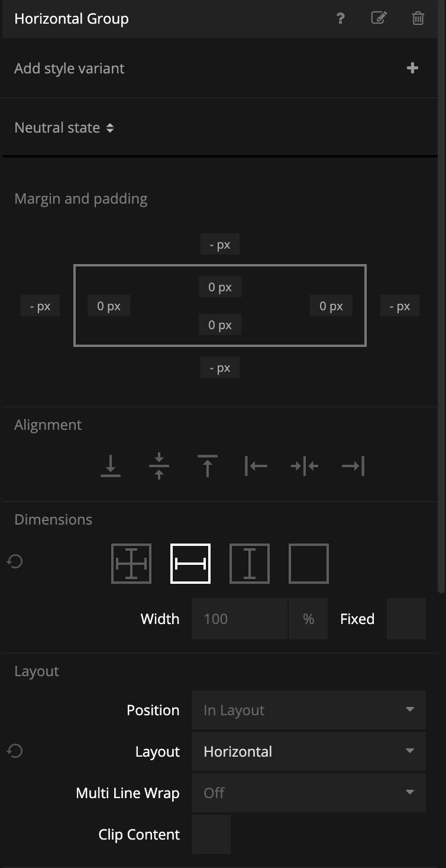Select the fill height dimension option
446x868 pixels.
[250, 563]
